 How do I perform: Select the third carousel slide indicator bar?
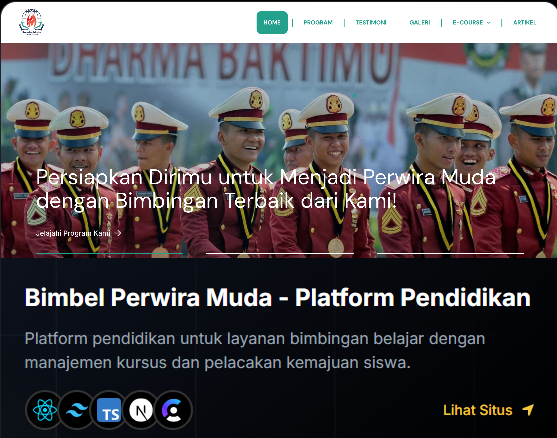pos(450,254)
